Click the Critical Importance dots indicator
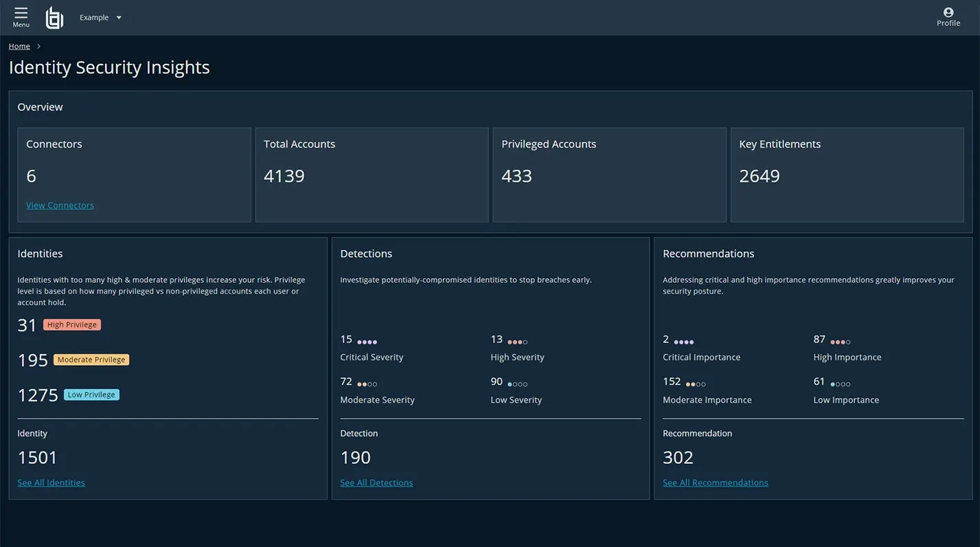This screenshot has width=980, height=547. click(x=684, y=342)
